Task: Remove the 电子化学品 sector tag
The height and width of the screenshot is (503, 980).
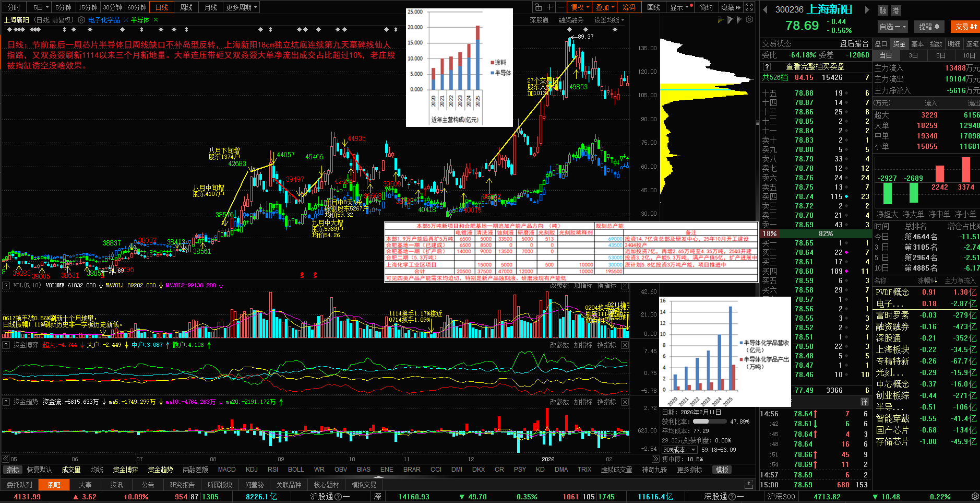Action: [126, 20]
